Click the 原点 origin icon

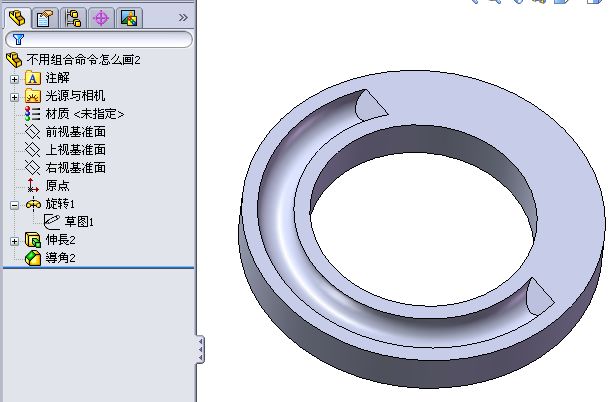click(32, 185)
